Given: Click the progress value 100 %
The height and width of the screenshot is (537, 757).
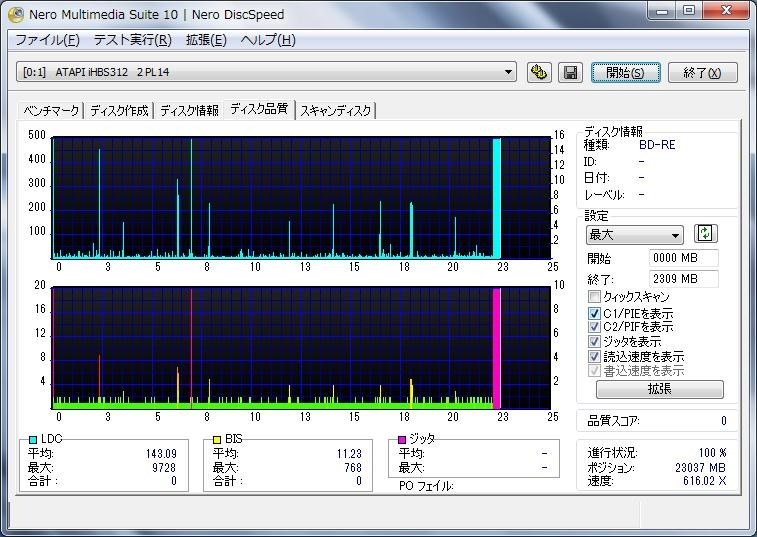Looking at the screenshot, I should click(x=713, y=453).
